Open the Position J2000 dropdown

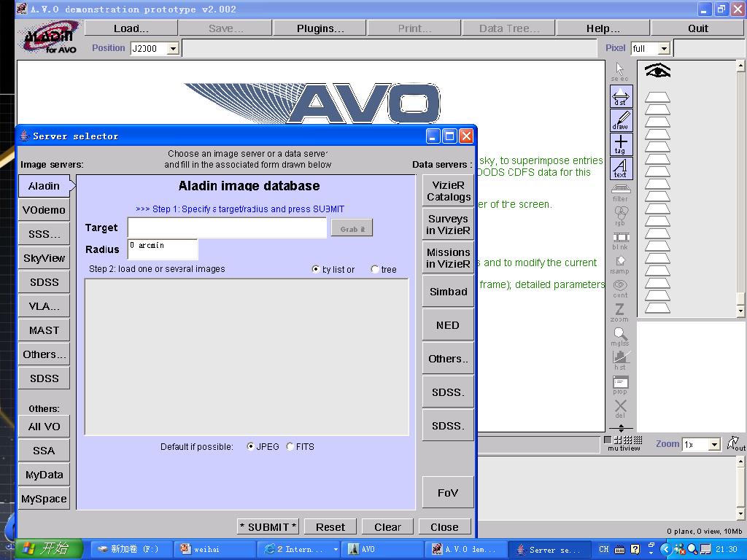click(174, 49)
